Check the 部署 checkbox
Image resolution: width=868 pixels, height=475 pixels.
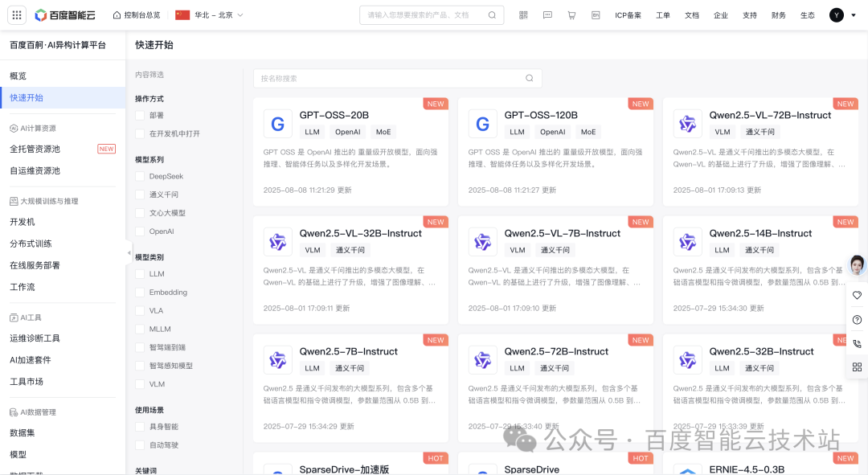pos(140,115)
